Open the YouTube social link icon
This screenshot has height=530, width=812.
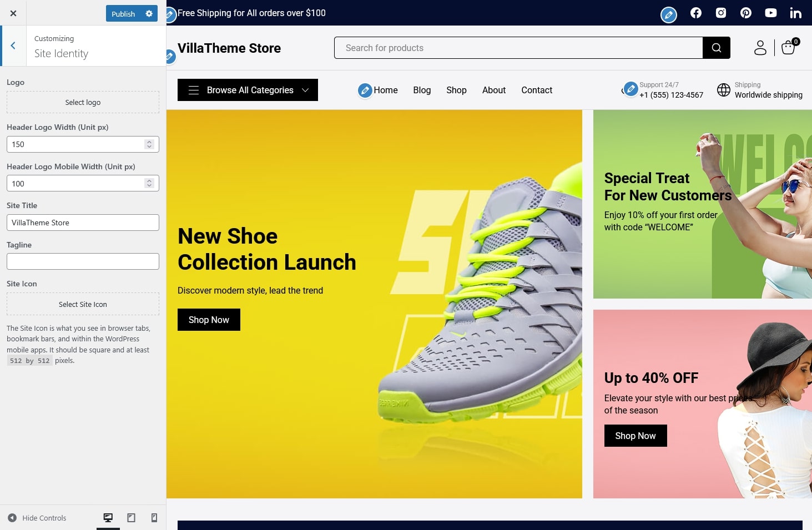click(x=770, y=13)
